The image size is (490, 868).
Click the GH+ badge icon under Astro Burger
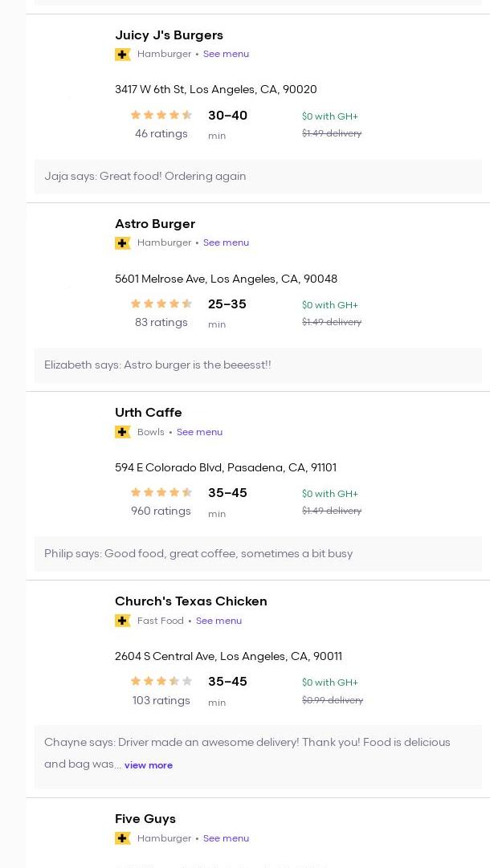123,243
